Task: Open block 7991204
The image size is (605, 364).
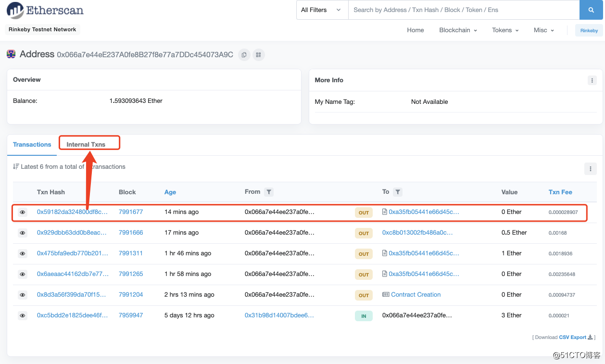Action: (131, 294)
